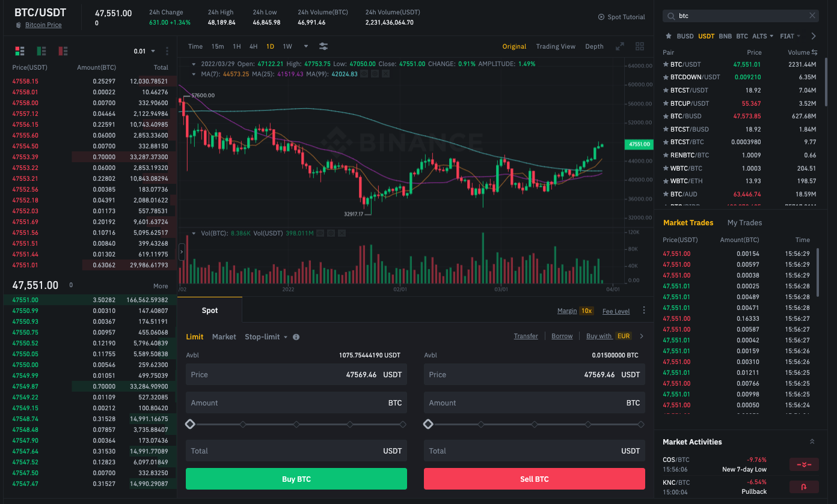Show sell orders only in order book
This screenshot has width=837, height=504.
[x=63, y=51]
